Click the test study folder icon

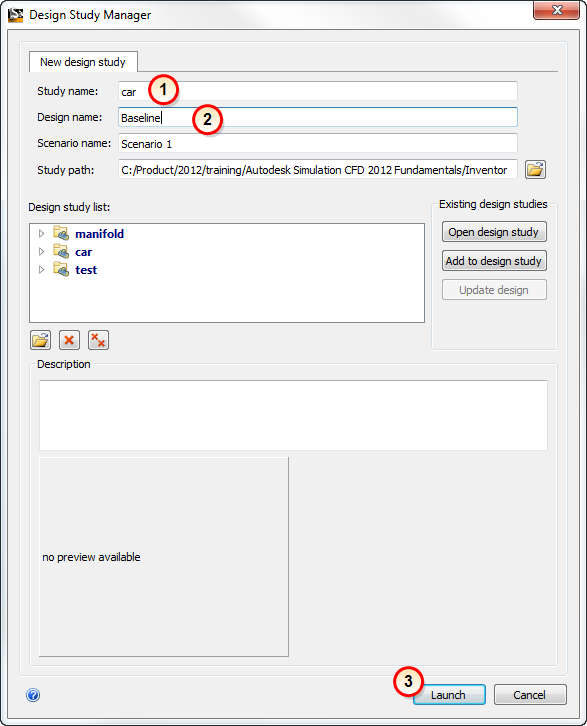click(61, 269)
